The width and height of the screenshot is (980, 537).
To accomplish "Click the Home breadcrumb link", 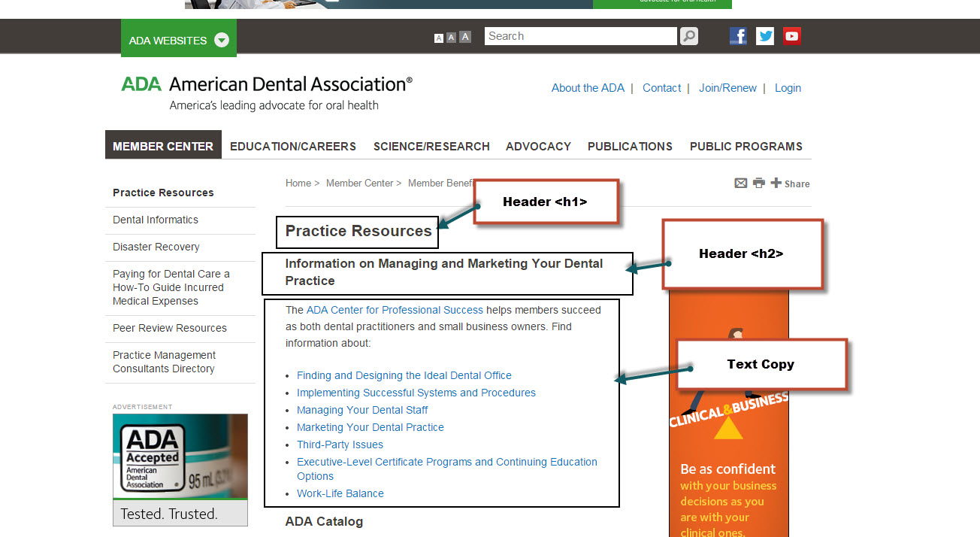I will pos(298,183).
